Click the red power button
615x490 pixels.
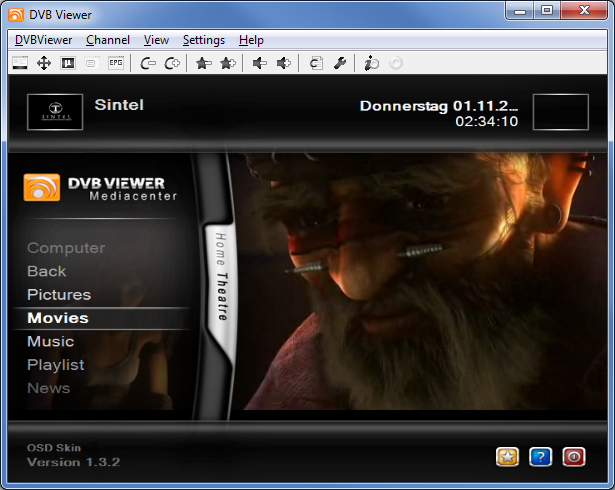[x=574, y=457]
